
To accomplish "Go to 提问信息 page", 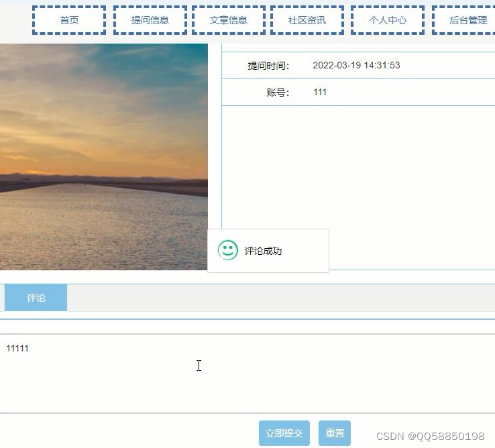I will 150,20.
